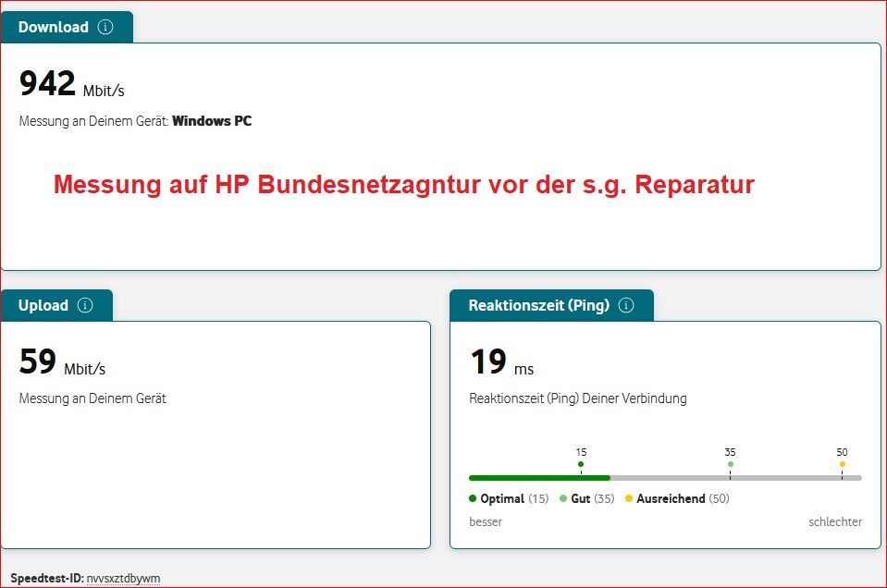Select the yellow marker above 50 ms
The image size is (887, 588).
tap(842, 464)
